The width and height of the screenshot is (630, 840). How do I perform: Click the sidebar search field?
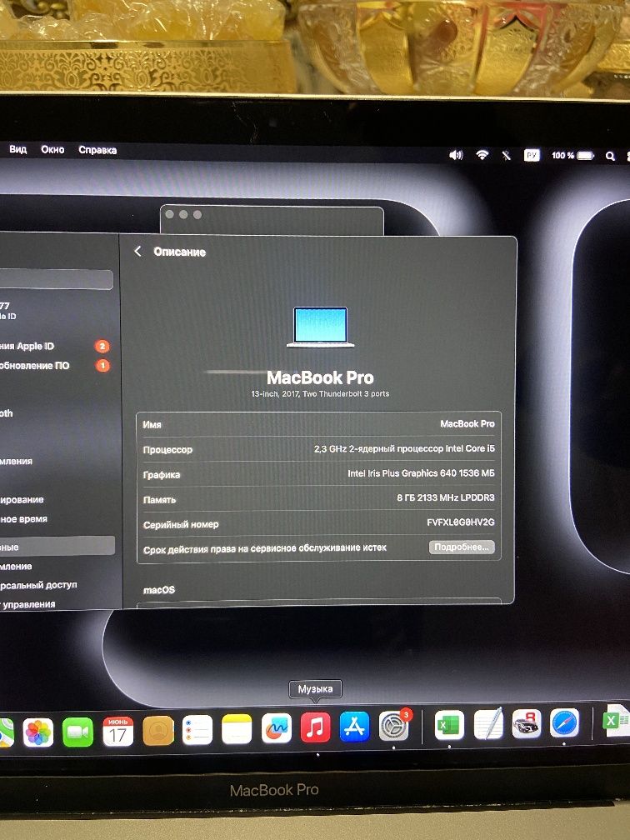tap(57, 279)
